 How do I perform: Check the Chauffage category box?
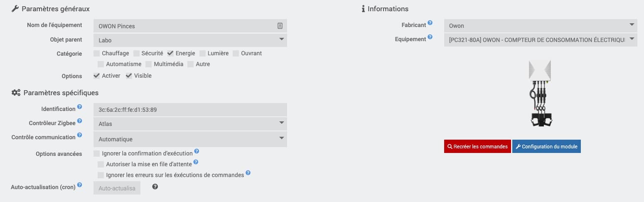pos(96,53)
